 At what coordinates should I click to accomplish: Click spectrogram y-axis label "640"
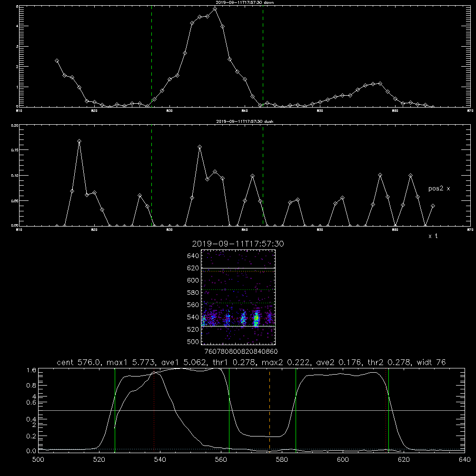click(x=193, y=256)
